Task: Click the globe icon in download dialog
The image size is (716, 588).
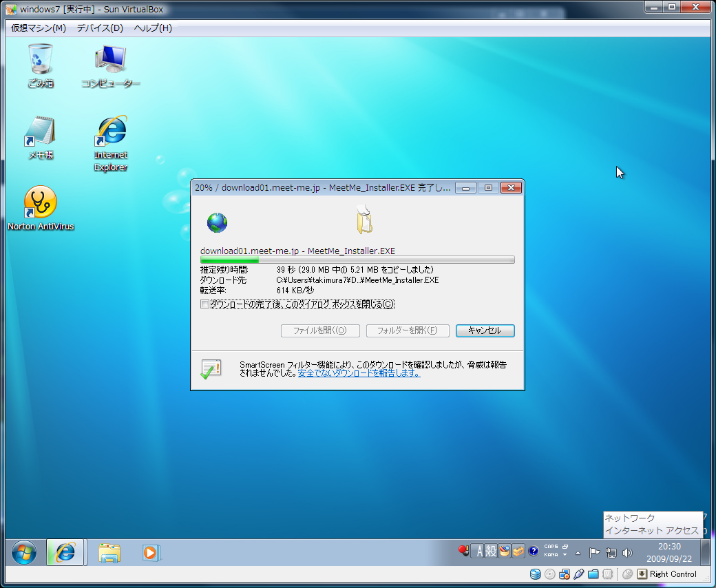Action: [217, 222]
